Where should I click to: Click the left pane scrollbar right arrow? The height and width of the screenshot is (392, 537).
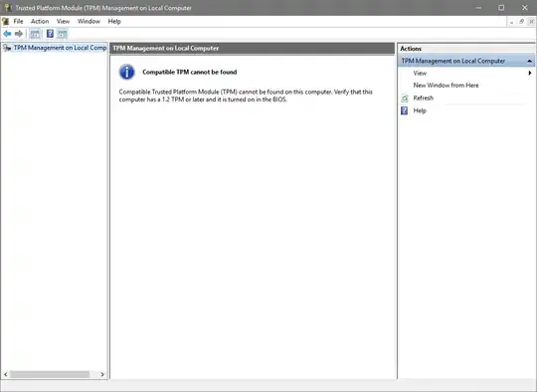102,374
